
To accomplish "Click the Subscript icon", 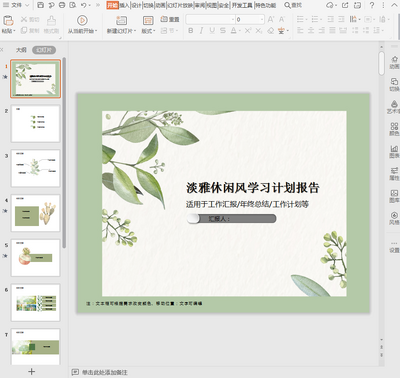I will 259,31.
